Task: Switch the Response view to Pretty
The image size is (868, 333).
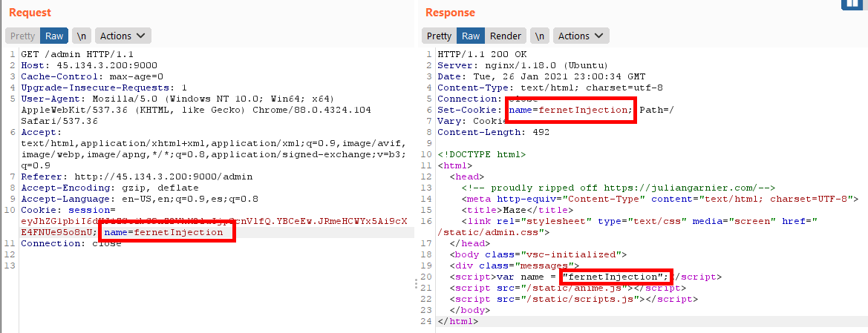Action: click(x=439, y=36)
